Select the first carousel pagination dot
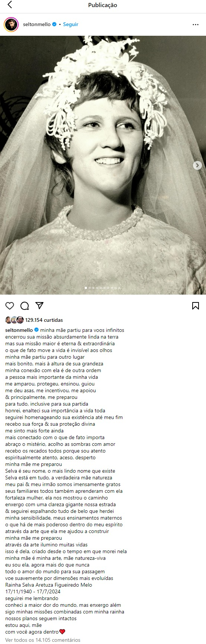The height and width of the screenshot is (644, 206). [x=86, y=288]
